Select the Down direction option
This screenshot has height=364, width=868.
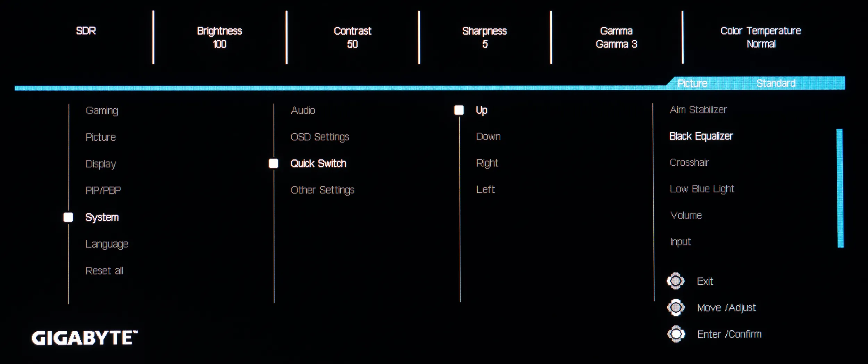(488, 136)
